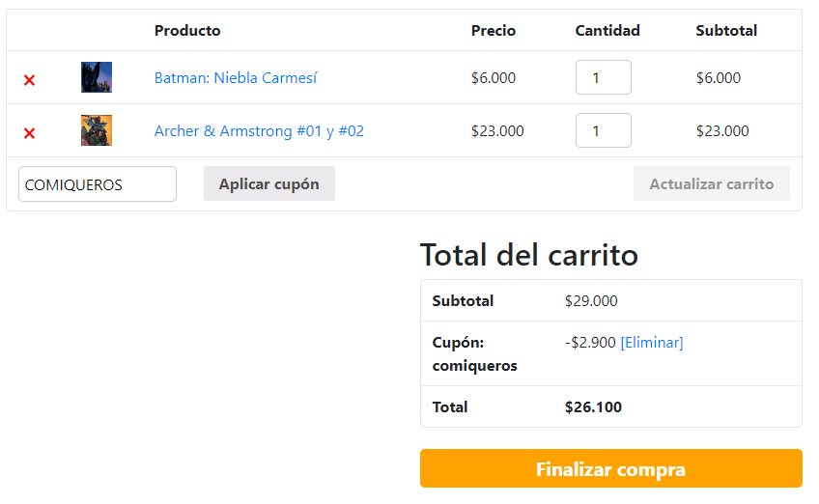The image size is (819, 504).
Task: Click the Total del carrito heading
Action: click(529, 256)
